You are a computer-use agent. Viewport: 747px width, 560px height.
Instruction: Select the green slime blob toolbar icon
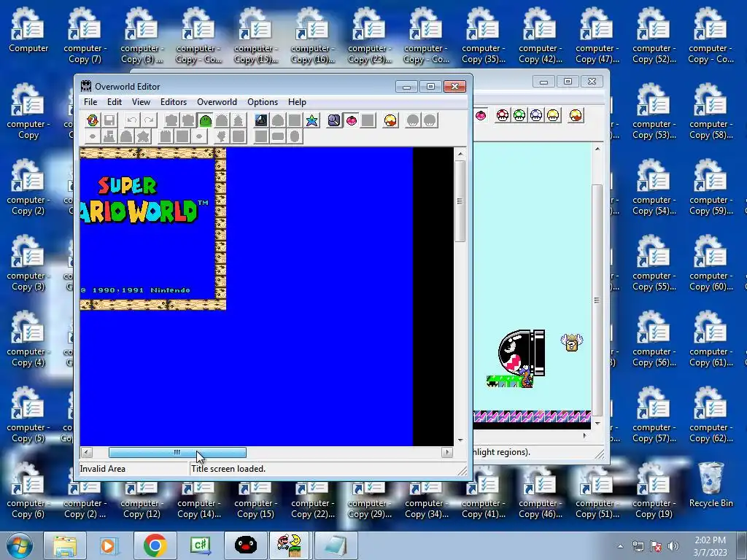(x=205, y=120)
